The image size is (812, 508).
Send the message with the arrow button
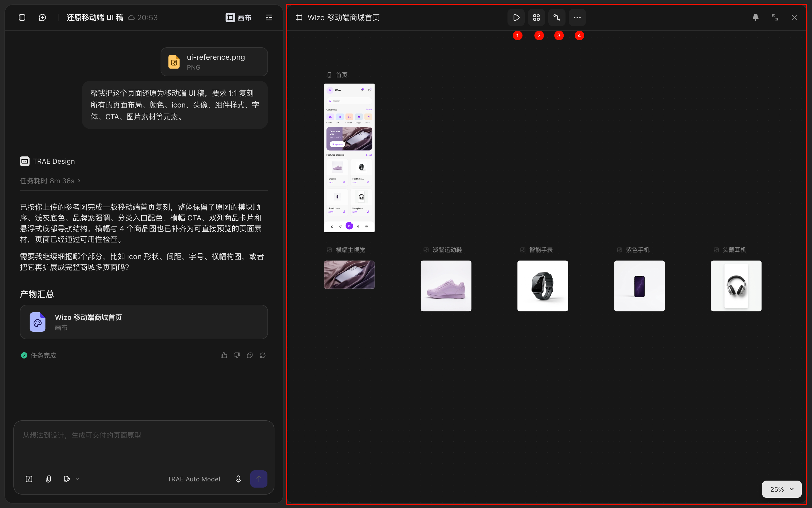[x=259, y=479]
